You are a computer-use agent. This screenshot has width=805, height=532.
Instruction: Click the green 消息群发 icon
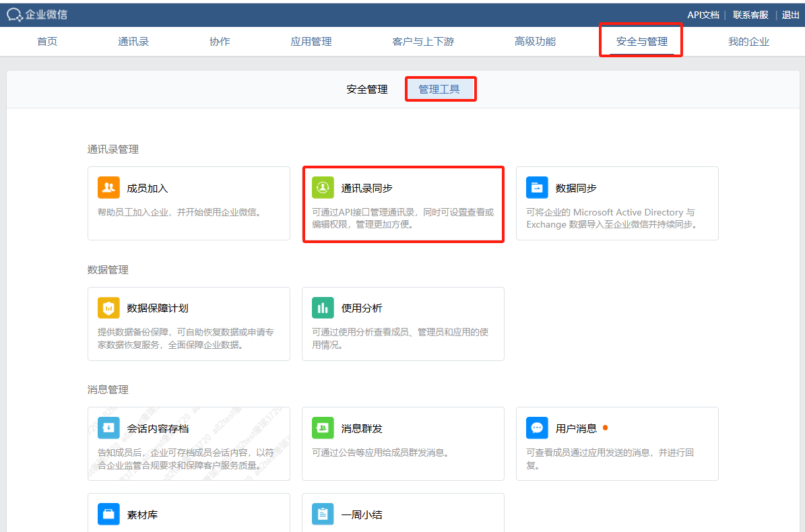click(323, 428)
